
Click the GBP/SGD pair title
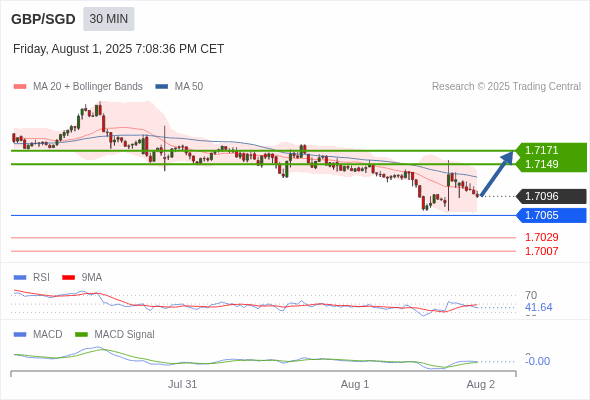pos(43,19)
